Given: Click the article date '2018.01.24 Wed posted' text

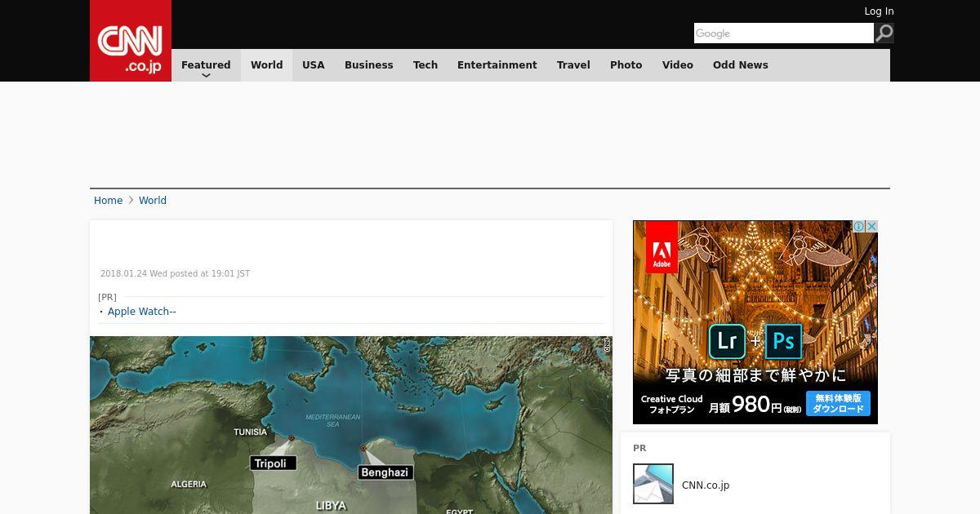Looking at the screenshot, I should [175, 274].
